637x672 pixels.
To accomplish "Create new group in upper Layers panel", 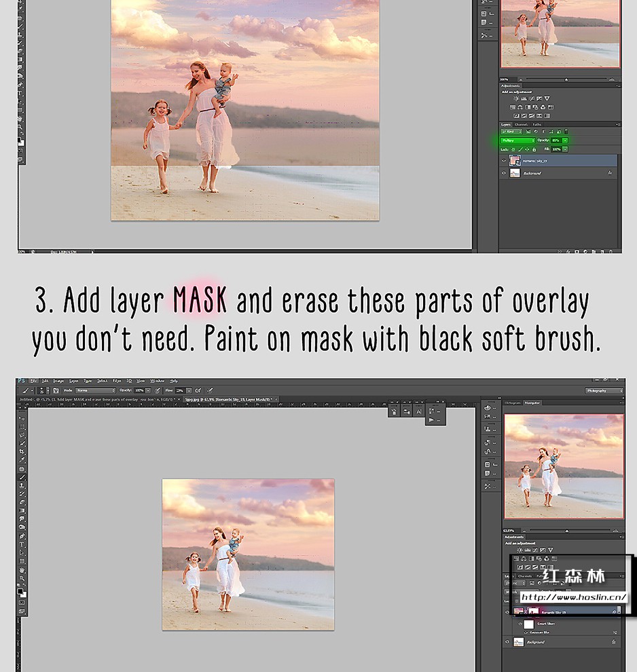I will pyautogui.click(x=594, y=252).
